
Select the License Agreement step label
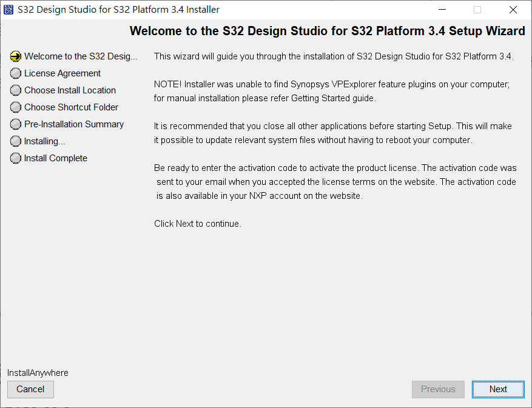62,73
